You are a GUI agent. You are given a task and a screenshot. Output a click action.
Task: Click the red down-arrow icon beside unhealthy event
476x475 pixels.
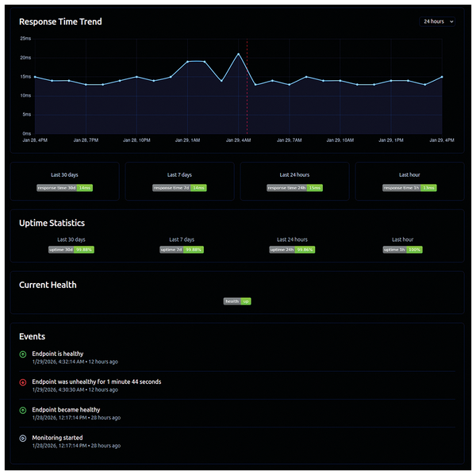[23, 382]
